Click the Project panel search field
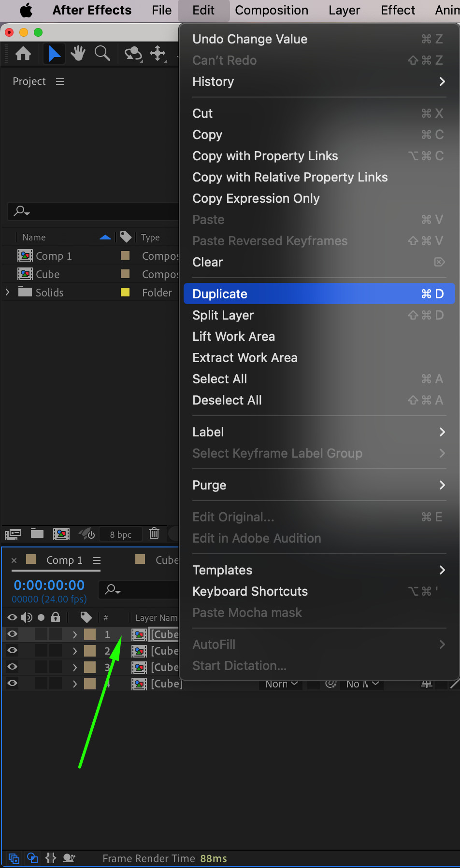Image resolution: width=460 pixels, height=868 pixels. [97, 211]
